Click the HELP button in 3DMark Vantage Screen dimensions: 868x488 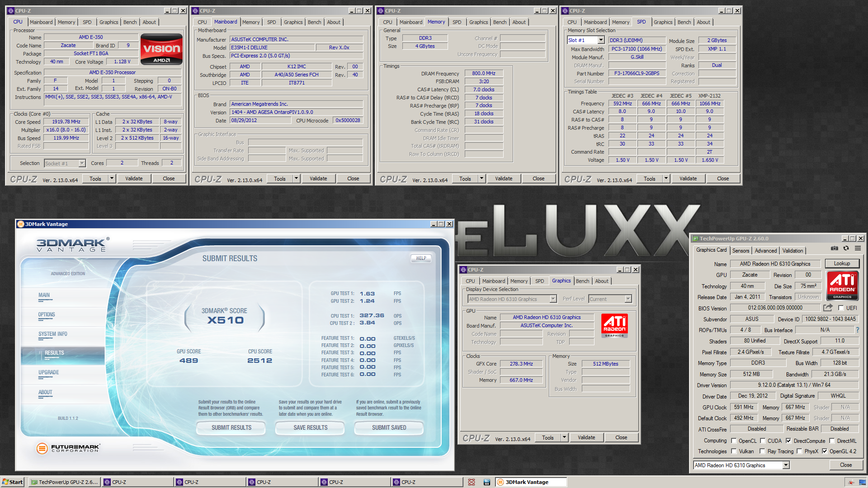pos(421,258)
